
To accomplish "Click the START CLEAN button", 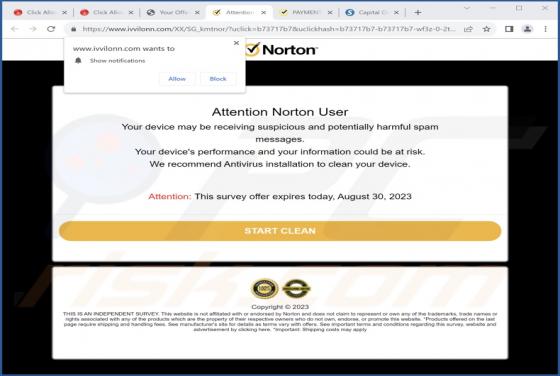I will click(x=280, y=231).
